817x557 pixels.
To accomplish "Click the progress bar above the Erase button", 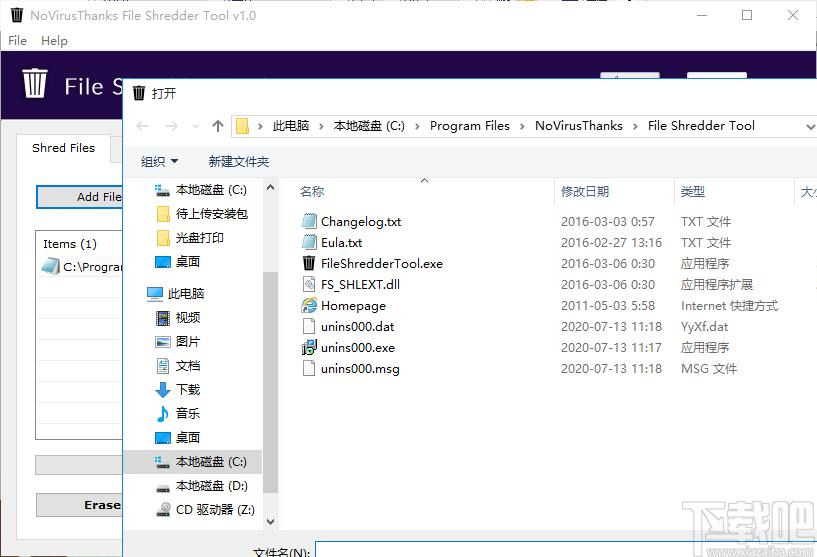I will tap(79, 465).
